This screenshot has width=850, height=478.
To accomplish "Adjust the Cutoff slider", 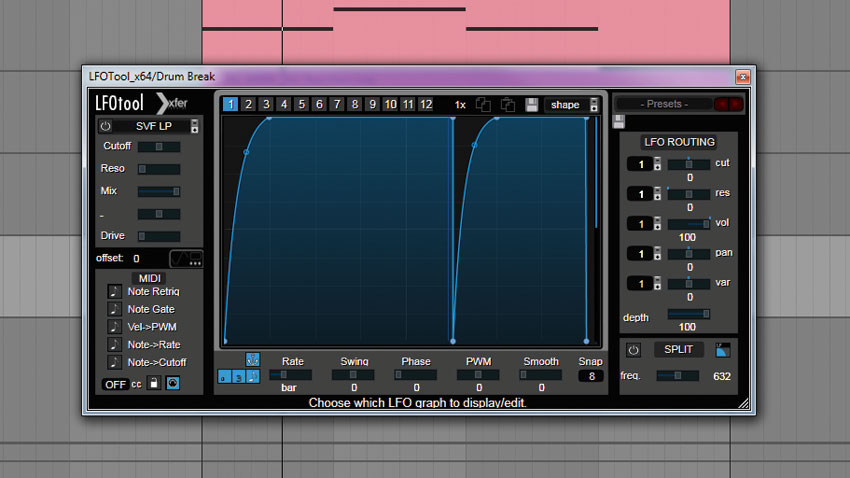I will click(x=159, y=146).
